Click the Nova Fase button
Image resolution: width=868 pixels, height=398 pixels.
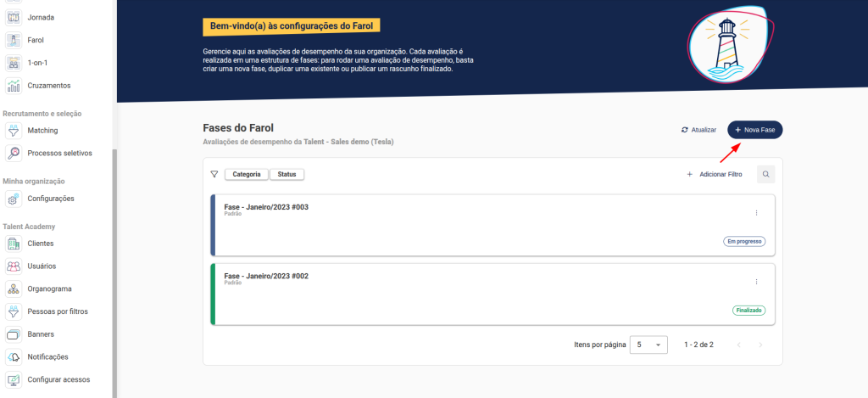pos(754,130)
